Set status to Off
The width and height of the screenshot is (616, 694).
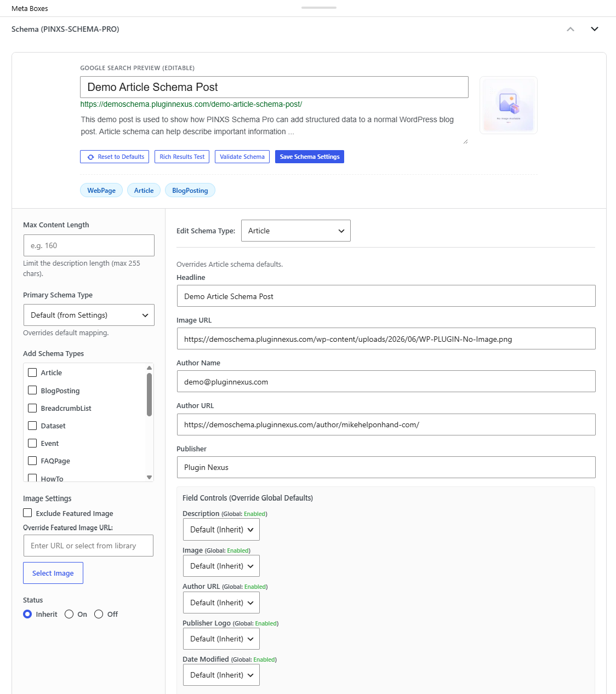coord(99,614)
